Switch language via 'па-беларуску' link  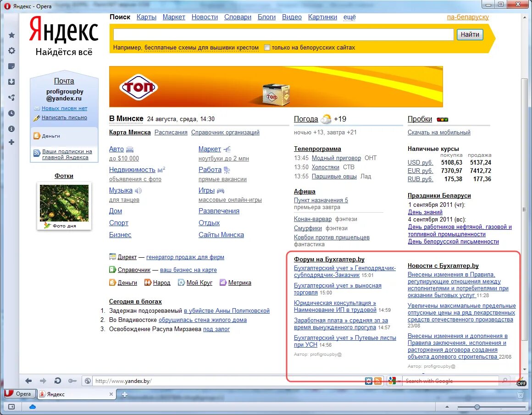[467, 17]
